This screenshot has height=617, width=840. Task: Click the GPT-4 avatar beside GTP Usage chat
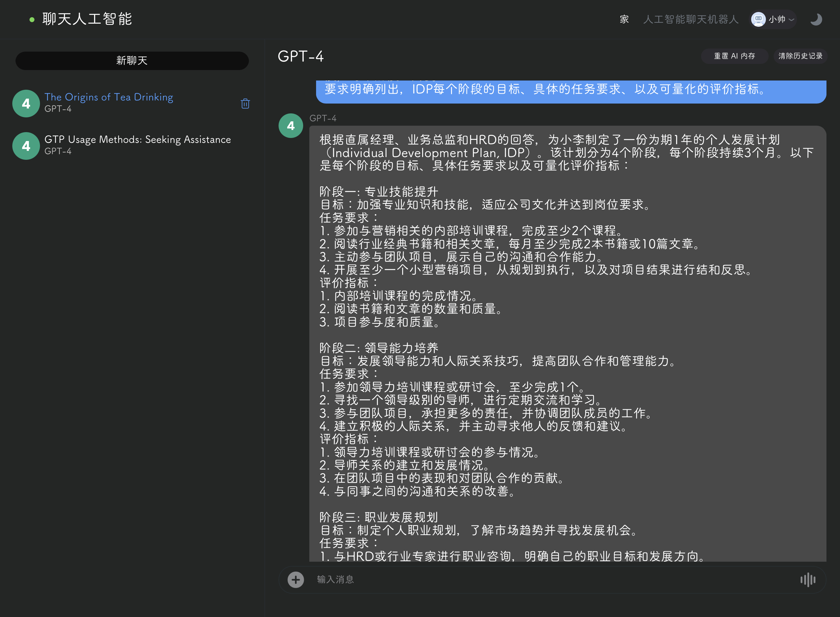coord(26,146)
